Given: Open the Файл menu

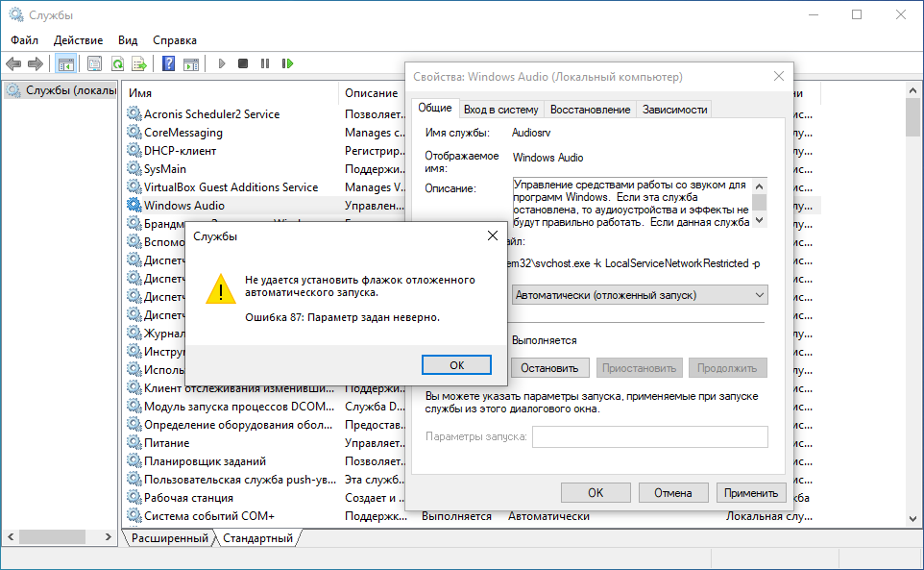Looking at the screenshot, I should click(x=24, y=40).
